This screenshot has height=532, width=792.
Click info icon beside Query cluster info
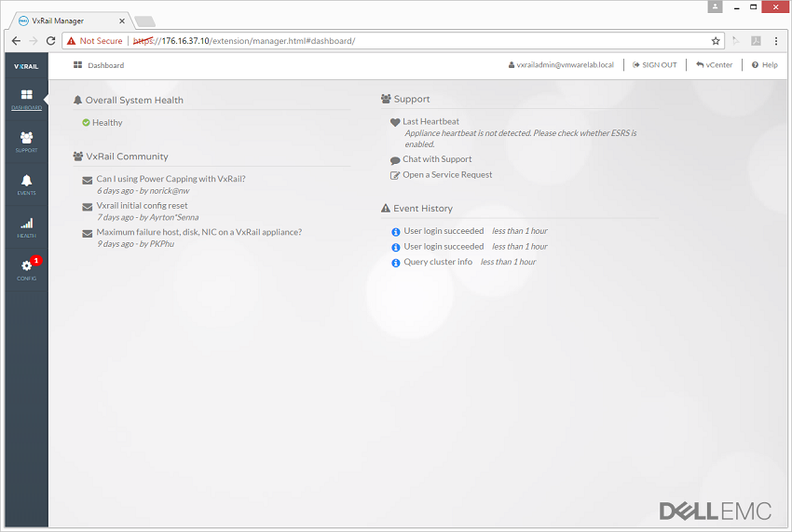396,263
